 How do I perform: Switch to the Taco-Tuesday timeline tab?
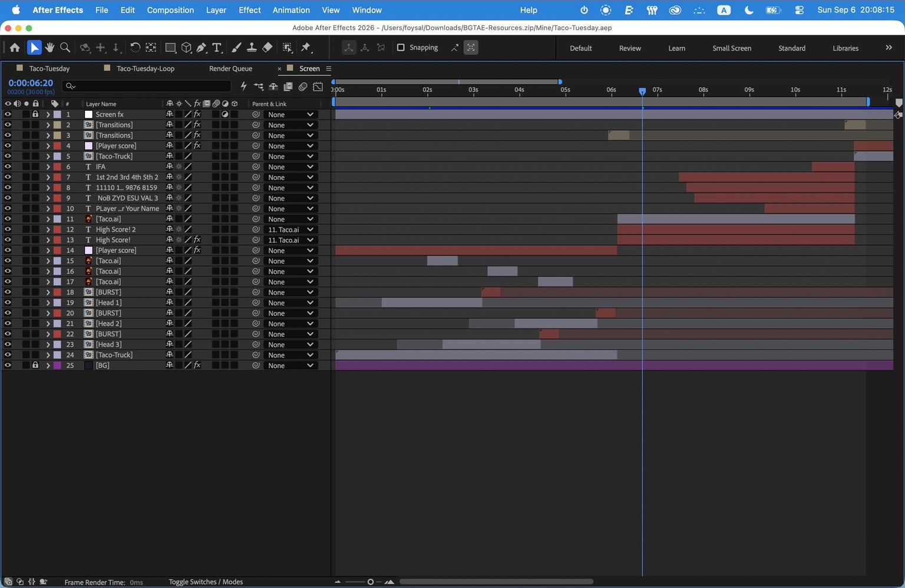coord(49,68)
